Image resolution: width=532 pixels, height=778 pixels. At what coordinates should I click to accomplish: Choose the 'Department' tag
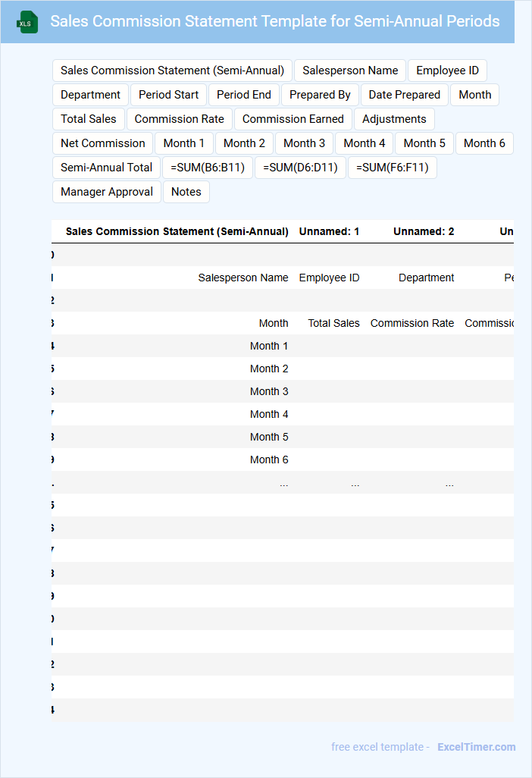pos(90,95)
